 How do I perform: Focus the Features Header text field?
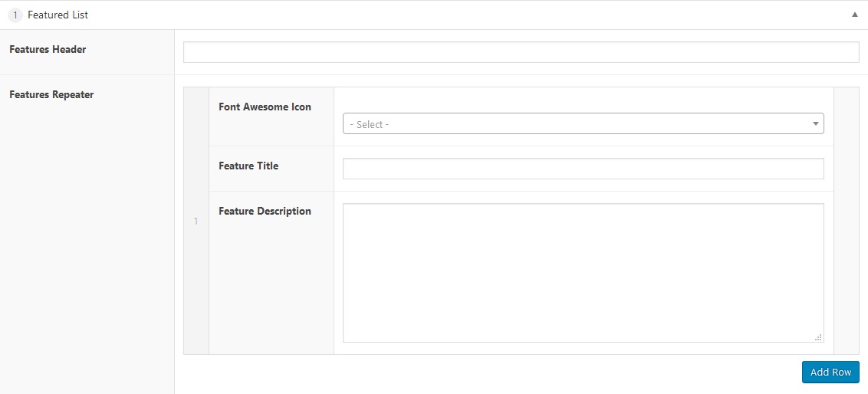click(521, 52)
